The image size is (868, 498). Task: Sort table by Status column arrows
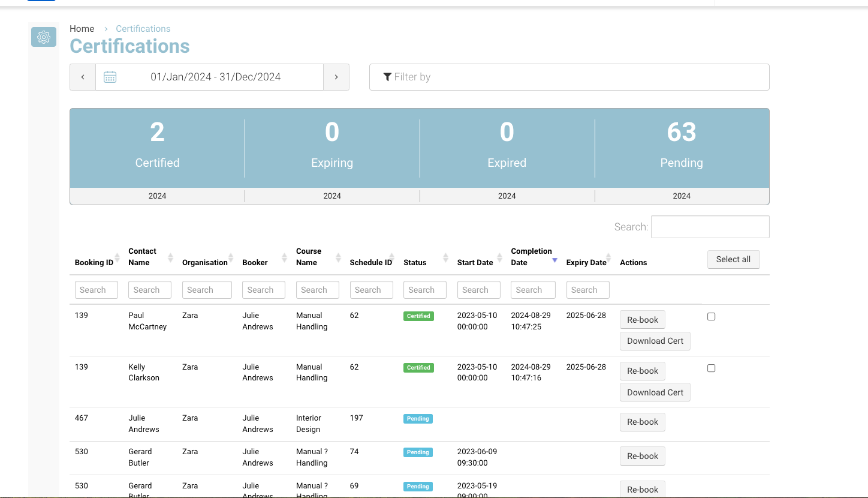[445, 258]
